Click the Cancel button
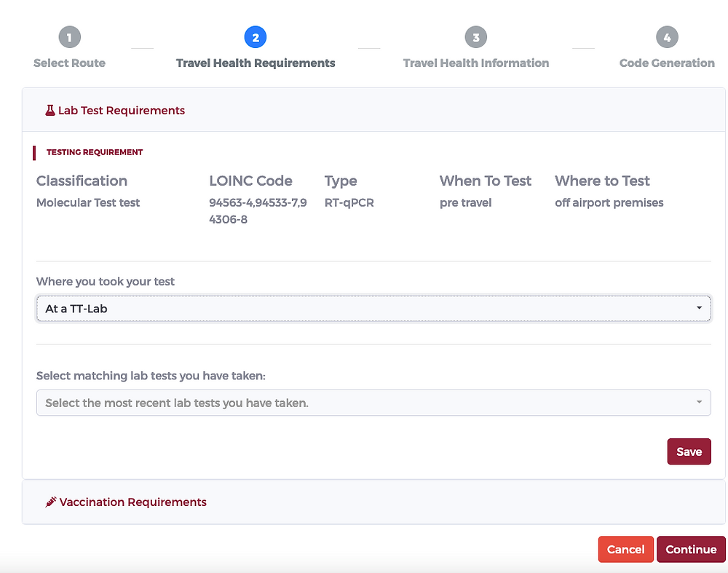Image resolution: width=728 pixels, height=573 pixels. [626, 549]
